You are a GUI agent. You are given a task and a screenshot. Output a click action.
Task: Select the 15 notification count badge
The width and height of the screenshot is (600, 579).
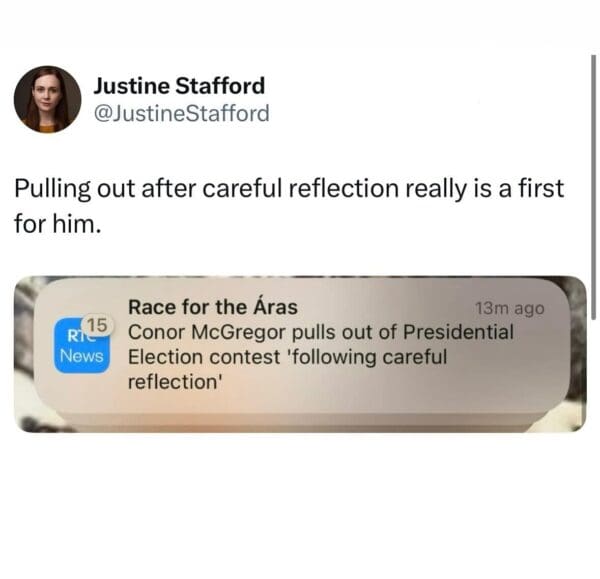98,325
